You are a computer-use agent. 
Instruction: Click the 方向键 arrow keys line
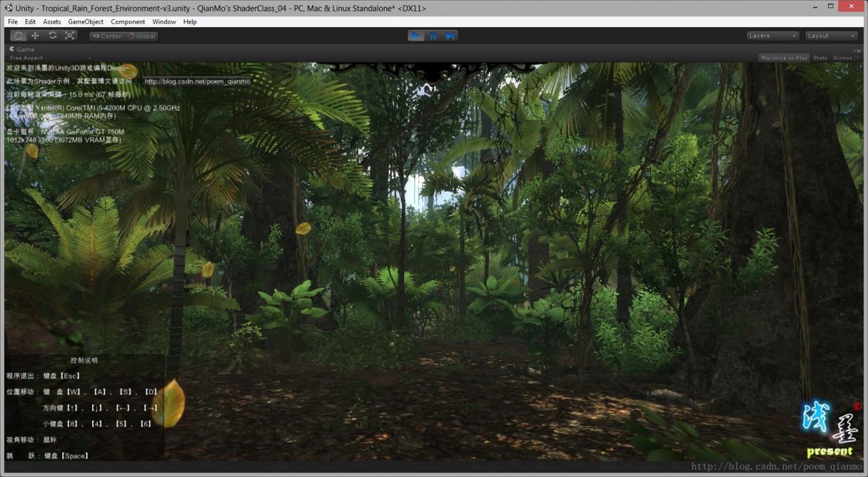[x=100, y=408]
